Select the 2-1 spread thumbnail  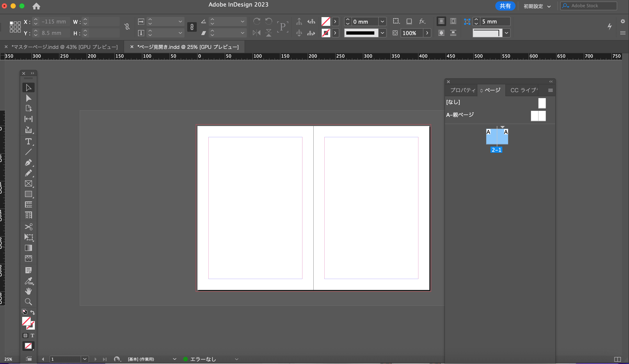497,136
